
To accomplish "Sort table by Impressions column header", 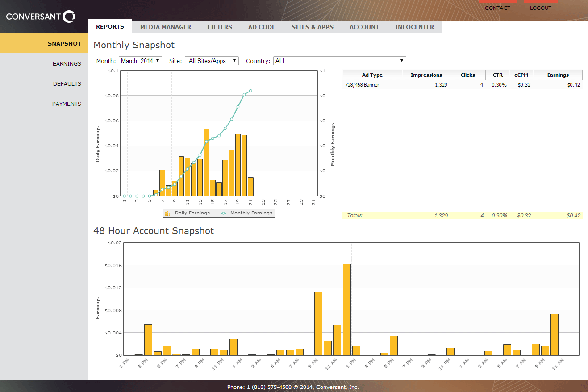I will point(426,75).
